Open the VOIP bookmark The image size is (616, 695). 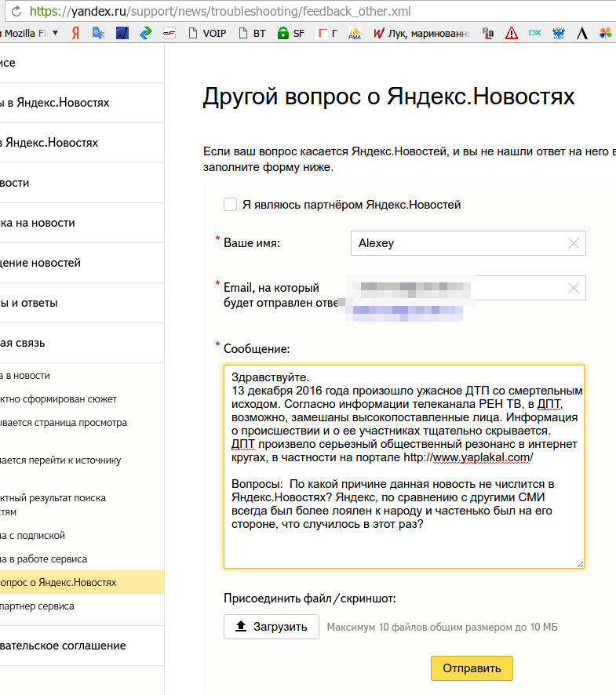(x=207, y=33)
